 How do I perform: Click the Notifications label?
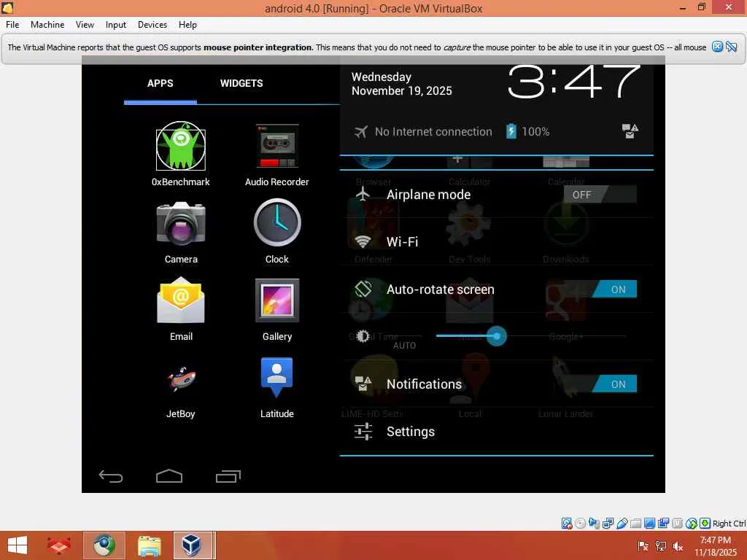[x=424, y=384]
